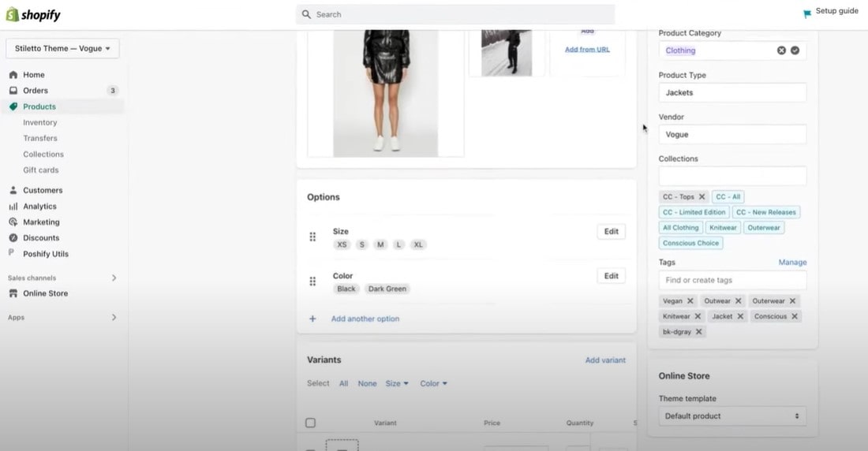The image size is (868, 451).
Task: Click the CC - Limited Edition collection chip
Action: tap(694, 212)
